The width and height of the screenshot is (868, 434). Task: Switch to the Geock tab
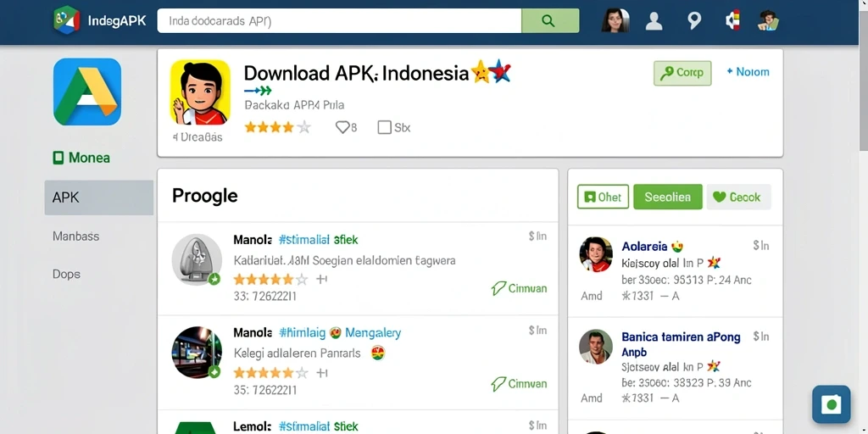click(738, 197)
